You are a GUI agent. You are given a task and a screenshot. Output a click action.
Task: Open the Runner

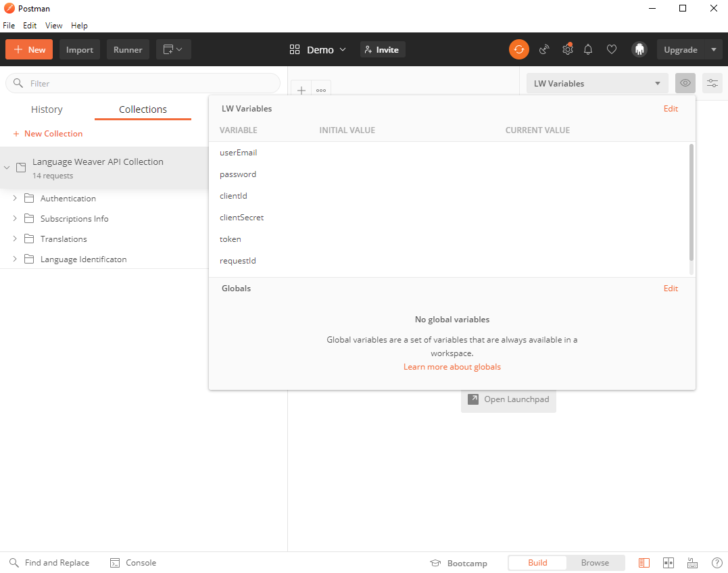pos(128,49)
